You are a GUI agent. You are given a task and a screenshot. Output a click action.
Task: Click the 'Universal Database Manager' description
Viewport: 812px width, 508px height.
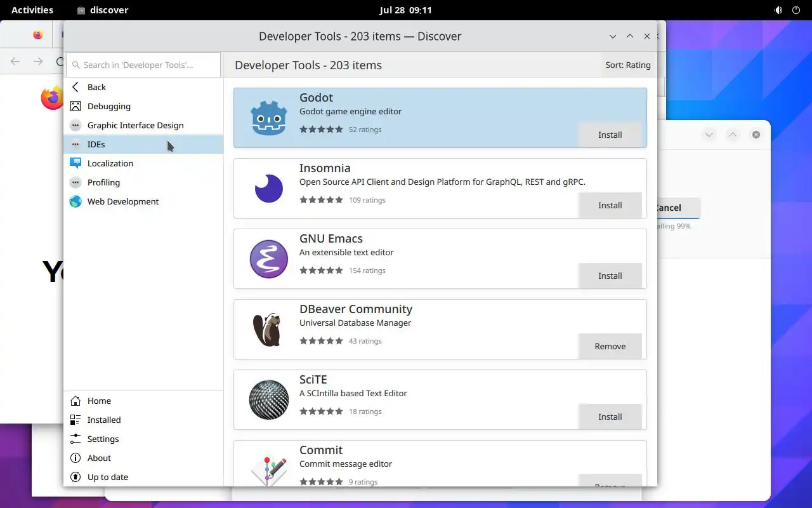click(x=355, y=323)
